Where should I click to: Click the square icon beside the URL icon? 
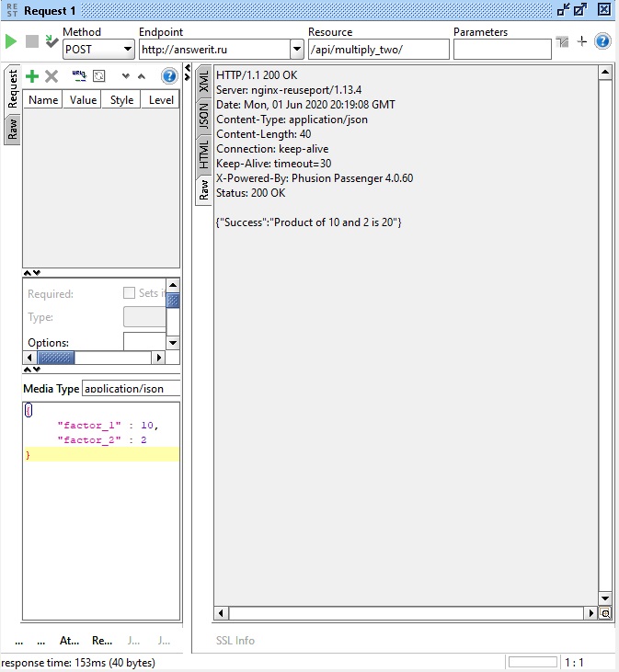[x=99, y=76]
